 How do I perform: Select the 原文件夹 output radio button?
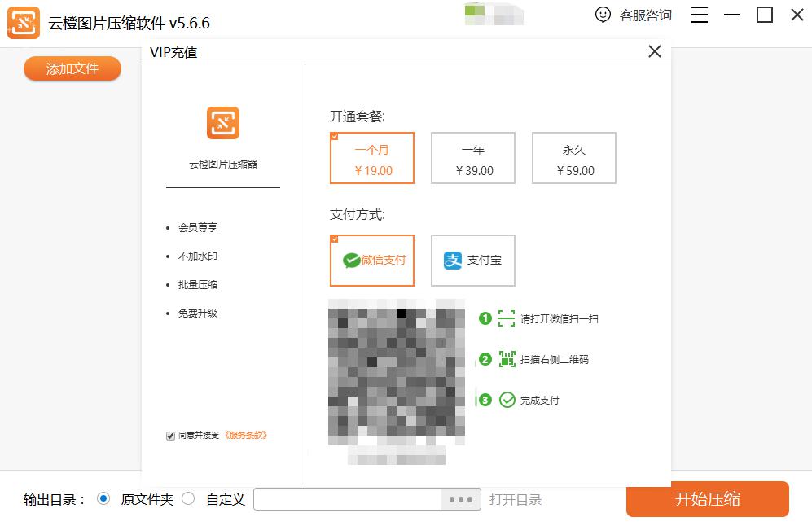click(103, 498)
